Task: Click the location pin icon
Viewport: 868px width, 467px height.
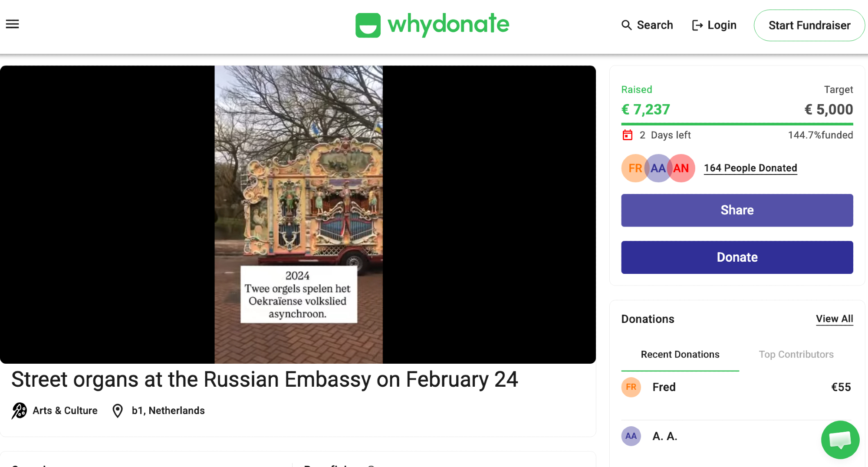Action: tap(118, 411)
